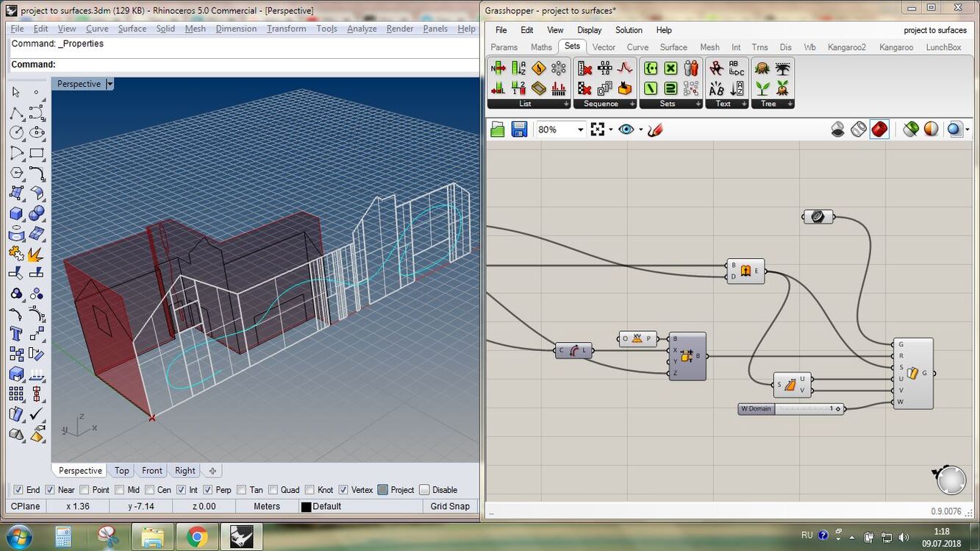
Task: Uncheck the Perp osnap checkbox
Action: click(x=208, y=490)
